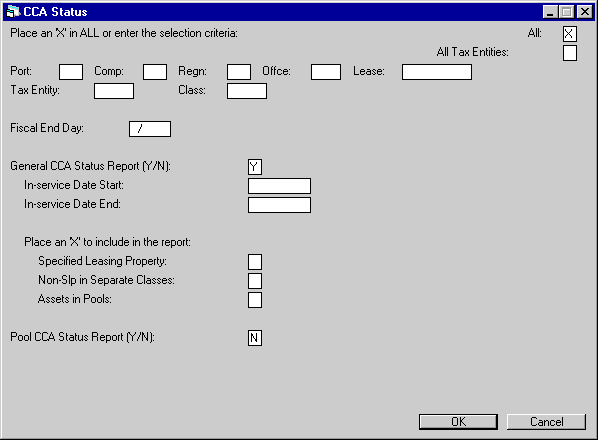
Task: Select the Pool CCA Status Report Y/N field
Action: coord(255,338)
